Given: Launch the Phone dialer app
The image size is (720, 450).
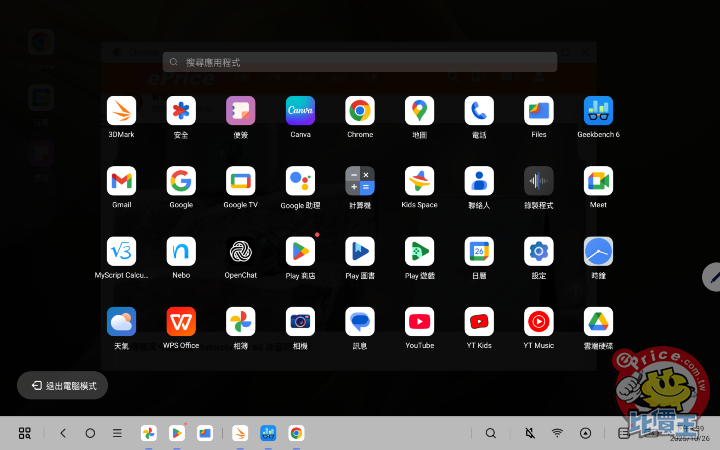Looking at the screenshot, I should [x=479, y=111].
